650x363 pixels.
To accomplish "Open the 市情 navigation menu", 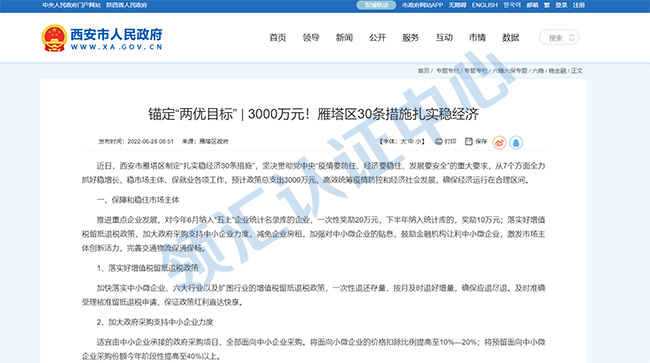I will coord(477,37).
